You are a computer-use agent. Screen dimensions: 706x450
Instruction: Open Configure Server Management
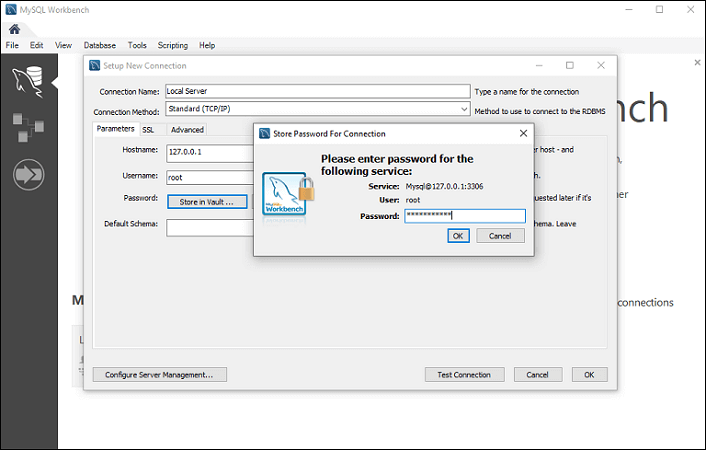click(160, 375)
